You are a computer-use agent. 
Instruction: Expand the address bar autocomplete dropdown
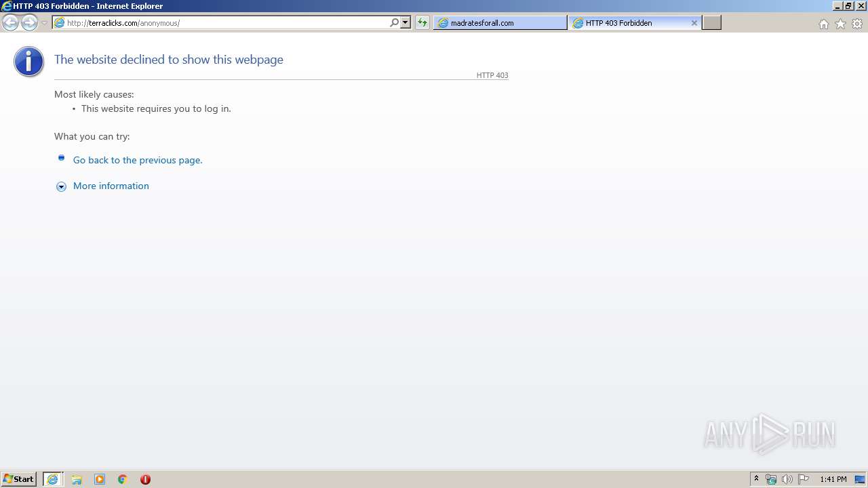tap(406, 23)
